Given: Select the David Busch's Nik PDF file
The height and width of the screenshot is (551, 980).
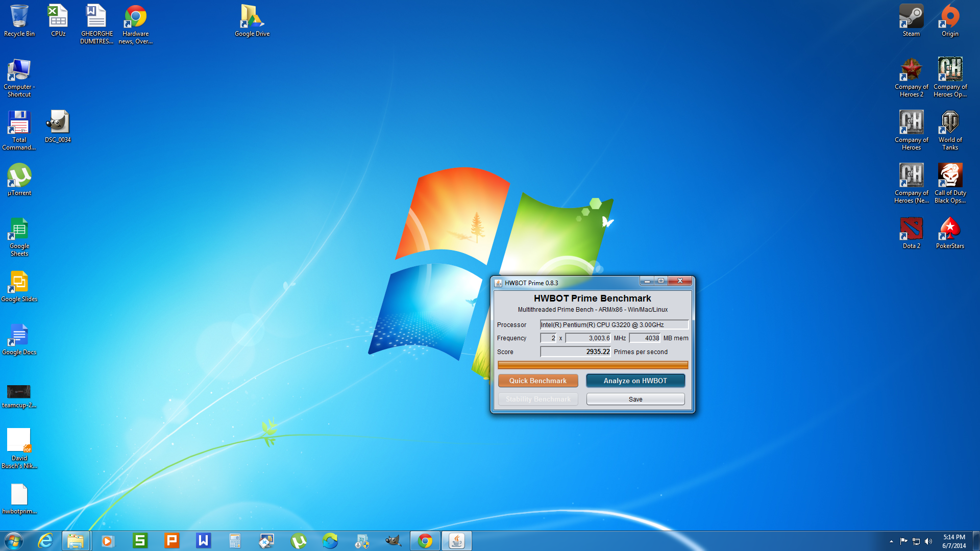Looking at the screenshot, I should pyautogui.click(x=19, y=448).
